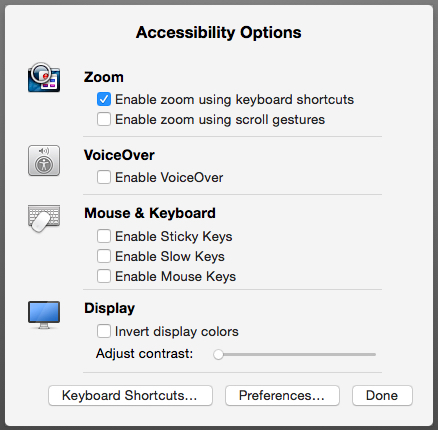The height and width of the screenshot is (430, 438).
Task: Click the Mouse & Keyboard section heading
Action: 150,213
